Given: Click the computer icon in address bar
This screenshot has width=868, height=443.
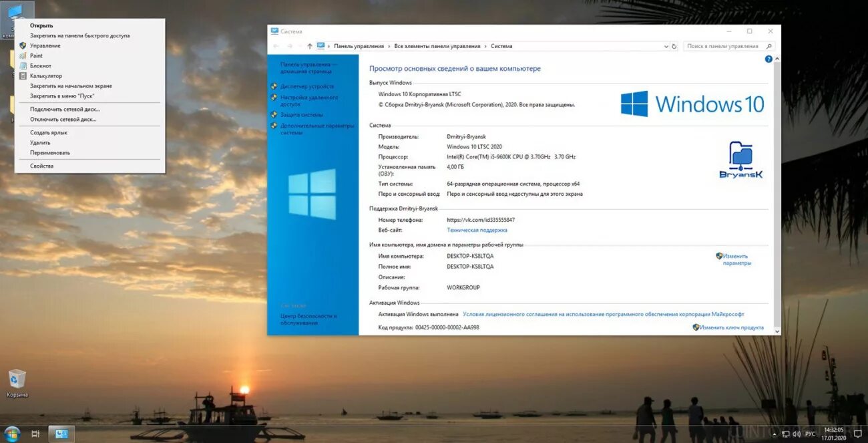Looking at the screenshot, I should [321, 46].
